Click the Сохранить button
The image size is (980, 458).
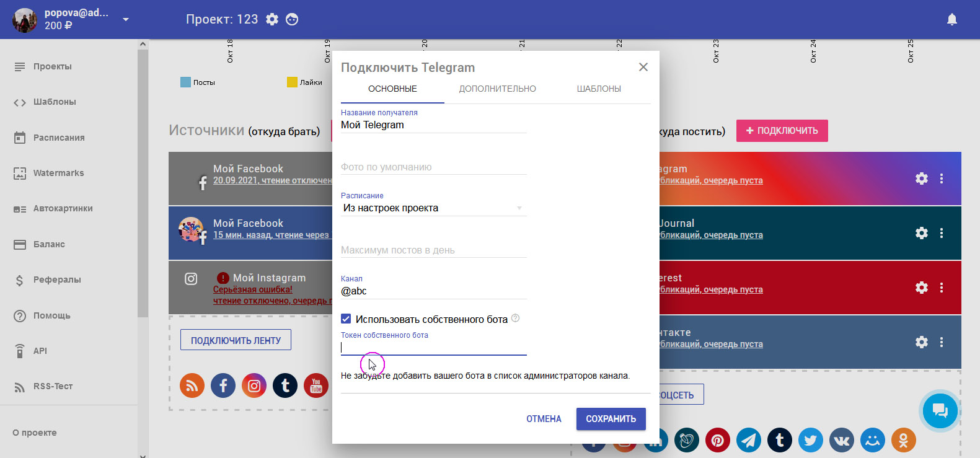[611, 419]
